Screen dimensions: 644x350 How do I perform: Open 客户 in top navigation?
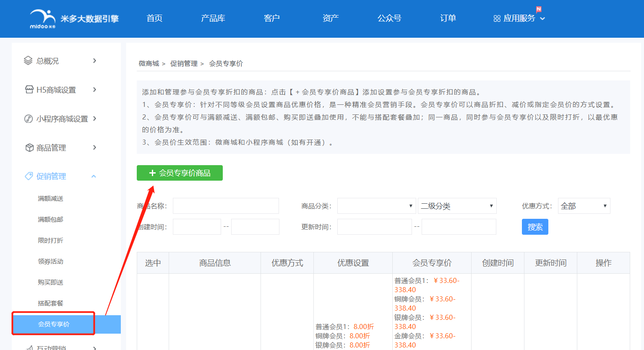[272, 18]
